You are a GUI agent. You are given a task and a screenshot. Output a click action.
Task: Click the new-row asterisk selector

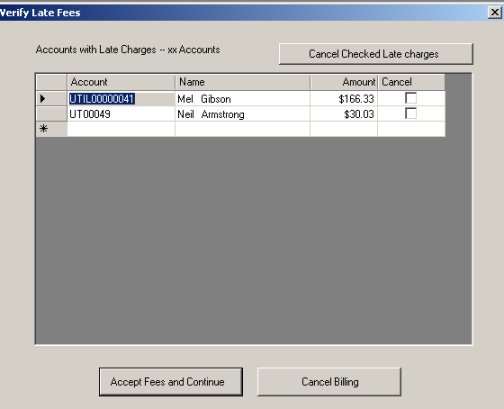click(x=51, y=129)
